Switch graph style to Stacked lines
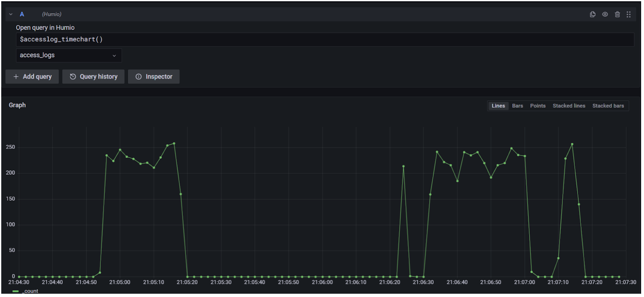The image size is (644, 297). click(569, 106)
